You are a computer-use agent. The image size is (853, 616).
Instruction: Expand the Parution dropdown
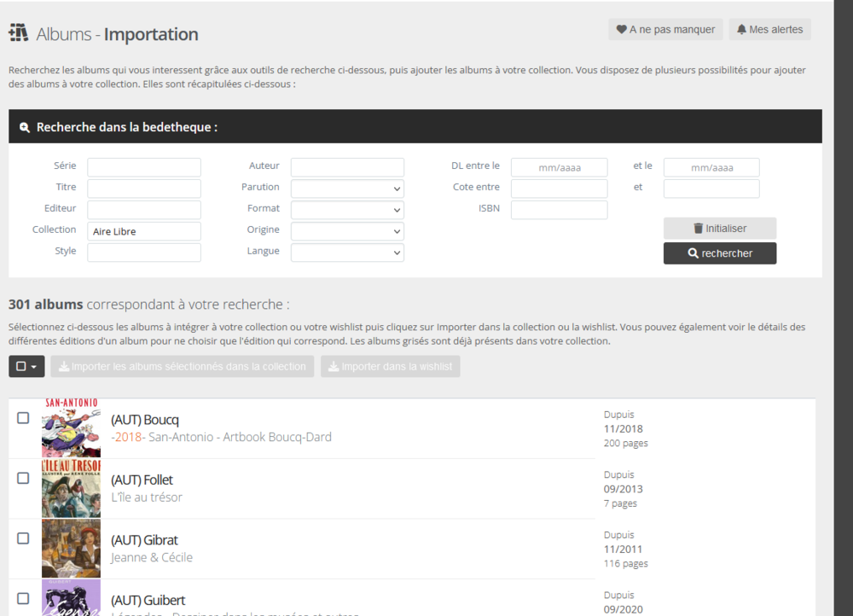pos(347,189)
